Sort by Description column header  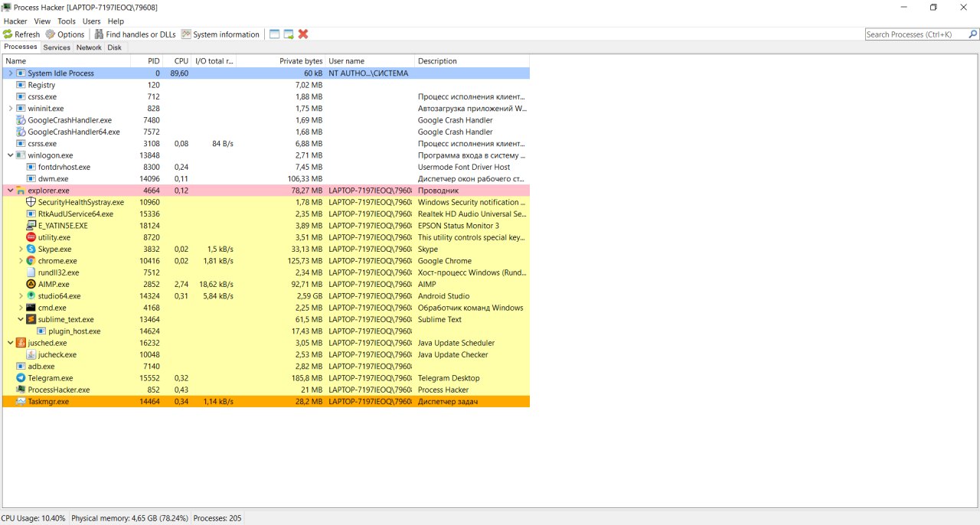tap(472, 61)
